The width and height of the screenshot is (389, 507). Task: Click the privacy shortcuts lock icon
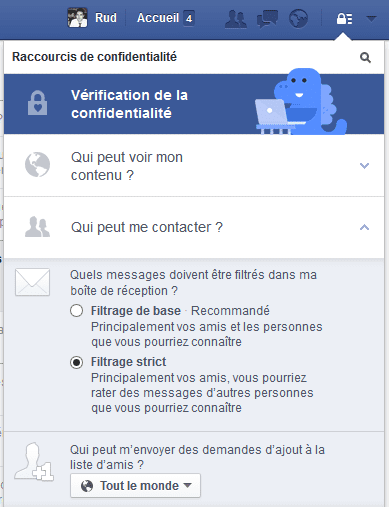(x=344, y=19)
